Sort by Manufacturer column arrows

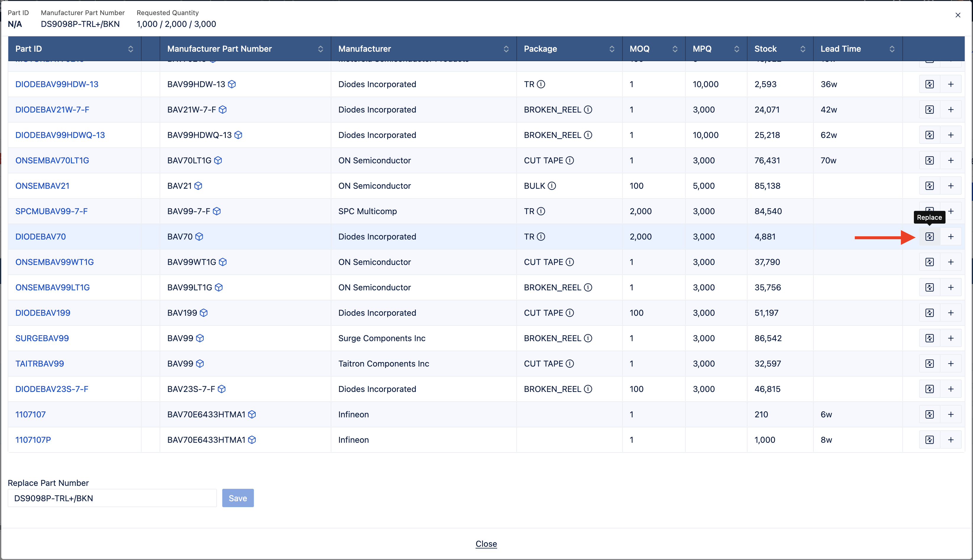tap(506, 49)
